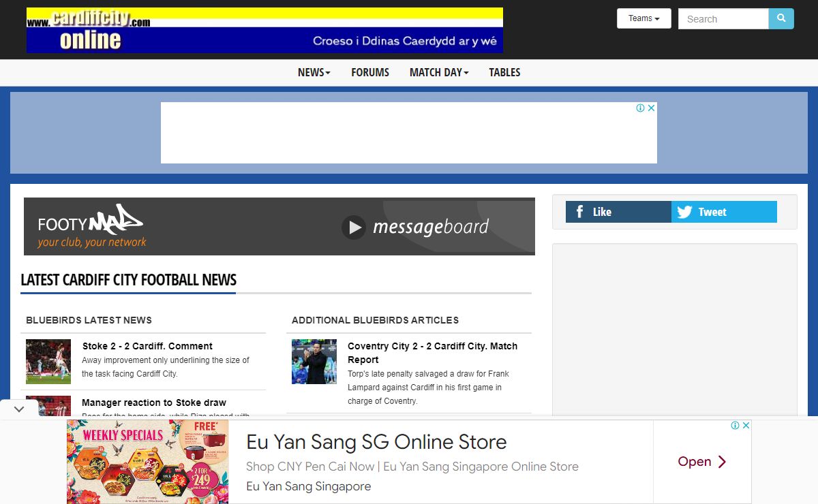Screen dimensions: 818x504
Task: Click the Stoke comment article thumbnail
Action: (x=48, y=362)
